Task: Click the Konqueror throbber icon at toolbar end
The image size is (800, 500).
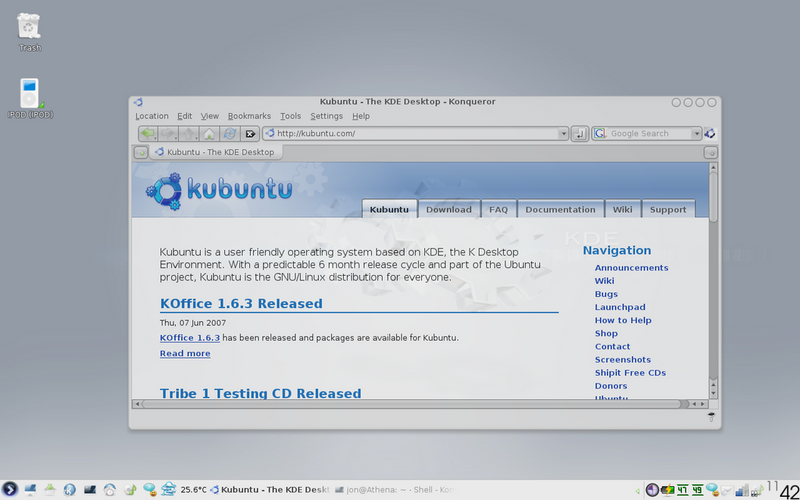Action: tap(710, 134)
